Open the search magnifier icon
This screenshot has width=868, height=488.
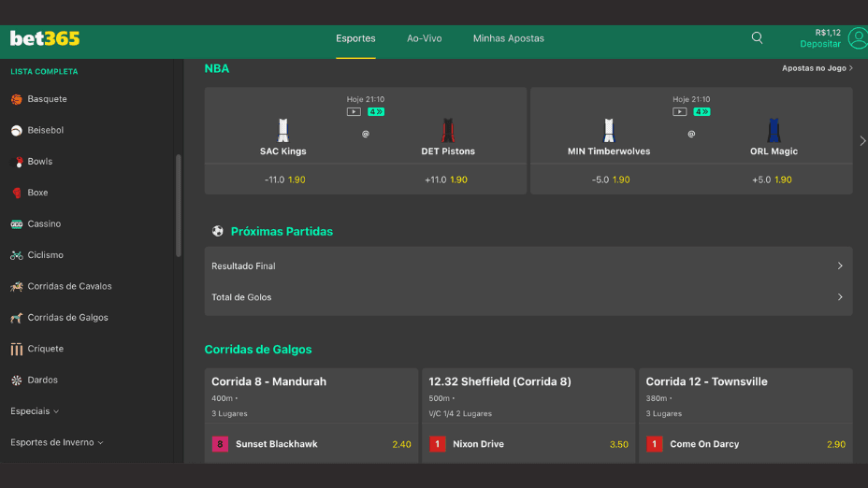(757, 37)
